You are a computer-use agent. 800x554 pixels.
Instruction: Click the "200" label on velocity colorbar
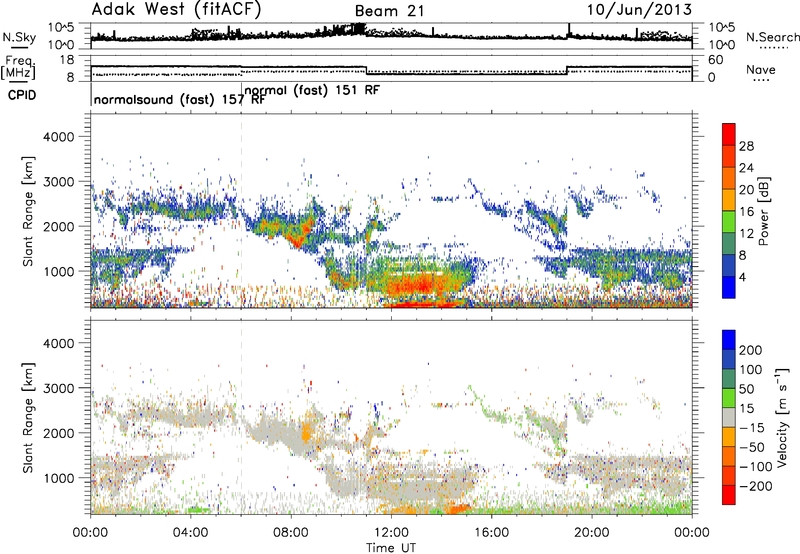tap(751, 350)
